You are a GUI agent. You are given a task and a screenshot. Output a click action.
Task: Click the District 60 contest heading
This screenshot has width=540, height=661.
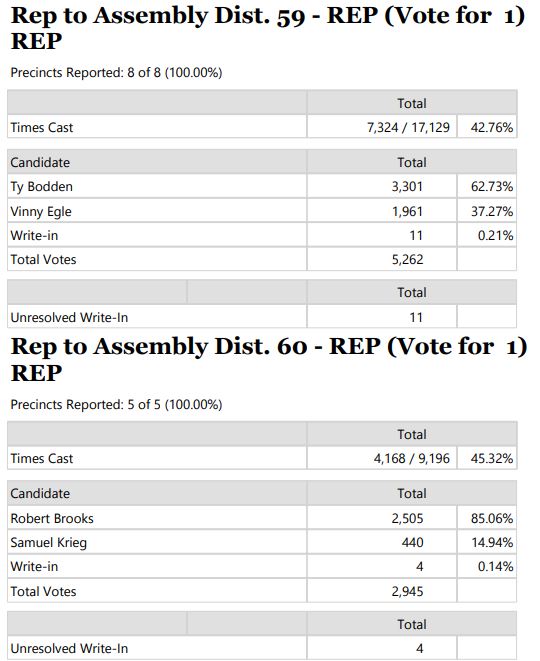click(269, 360)
